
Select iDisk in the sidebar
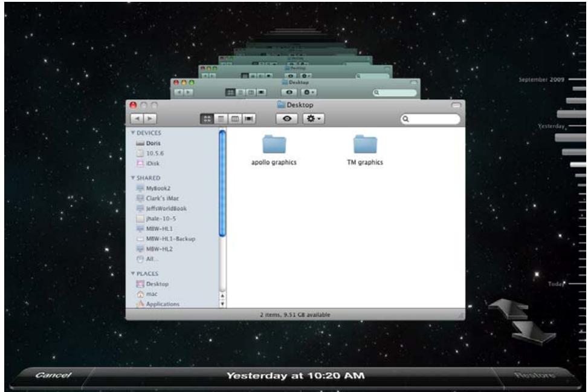tap(147, 163)
